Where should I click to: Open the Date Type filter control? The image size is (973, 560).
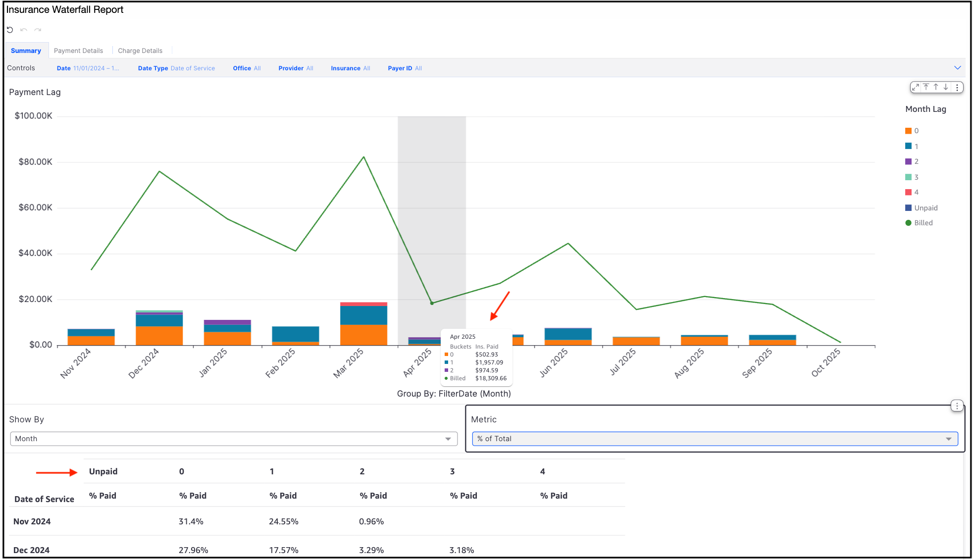(x=176, y=68)
